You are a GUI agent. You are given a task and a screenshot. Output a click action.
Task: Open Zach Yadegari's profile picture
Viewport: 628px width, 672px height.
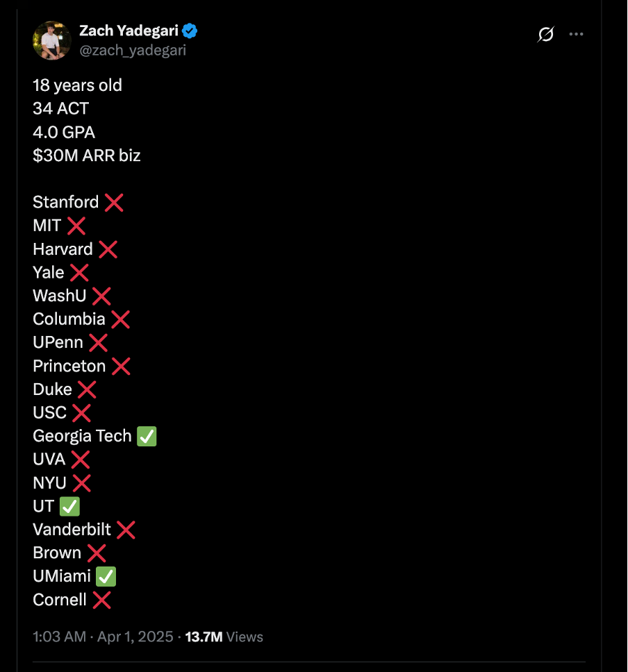tap(52, 41)
